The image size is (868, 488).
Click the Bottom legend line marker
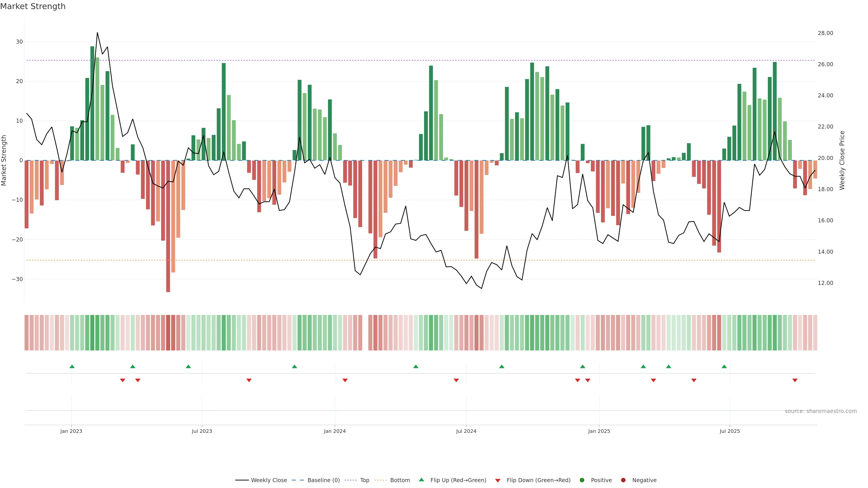click(x=380, y=480)
